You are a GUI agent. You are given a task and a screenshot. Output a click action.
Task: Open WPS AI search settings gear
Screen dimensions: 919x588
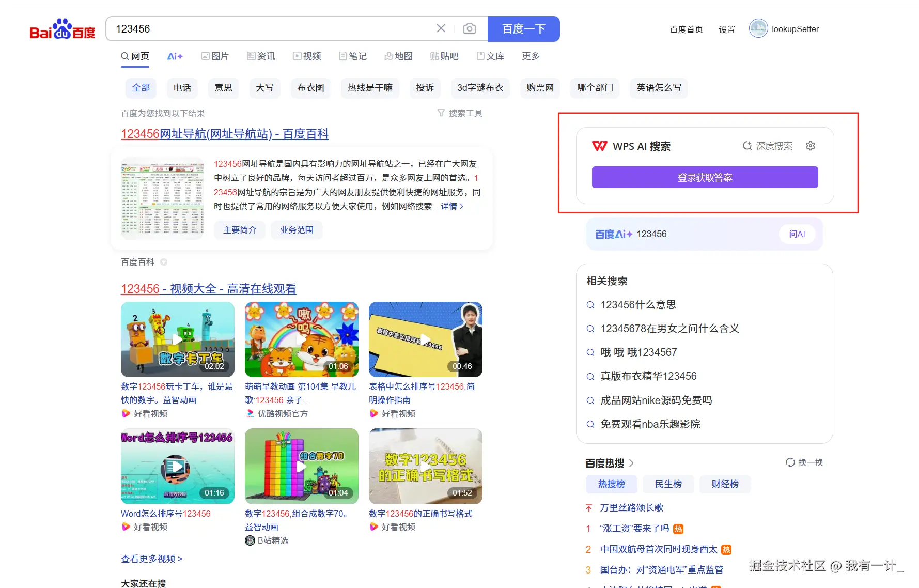[810, 146]
